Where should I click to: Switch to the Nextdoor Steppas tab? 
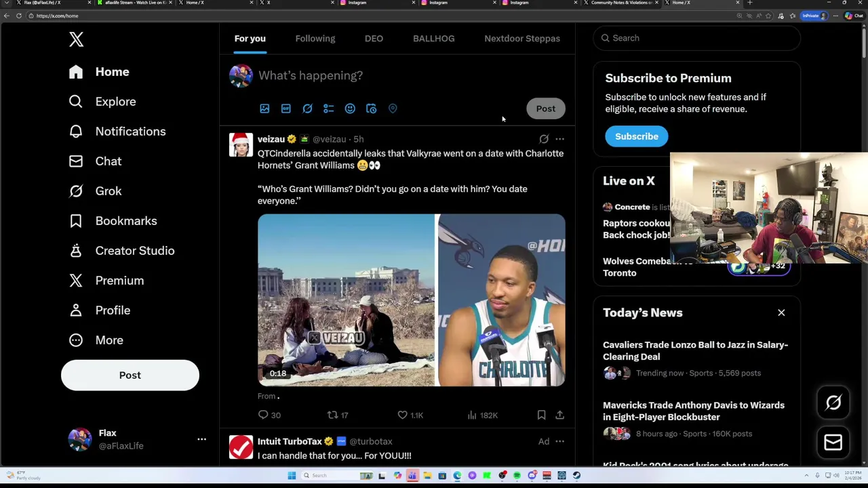click(522, 39)
